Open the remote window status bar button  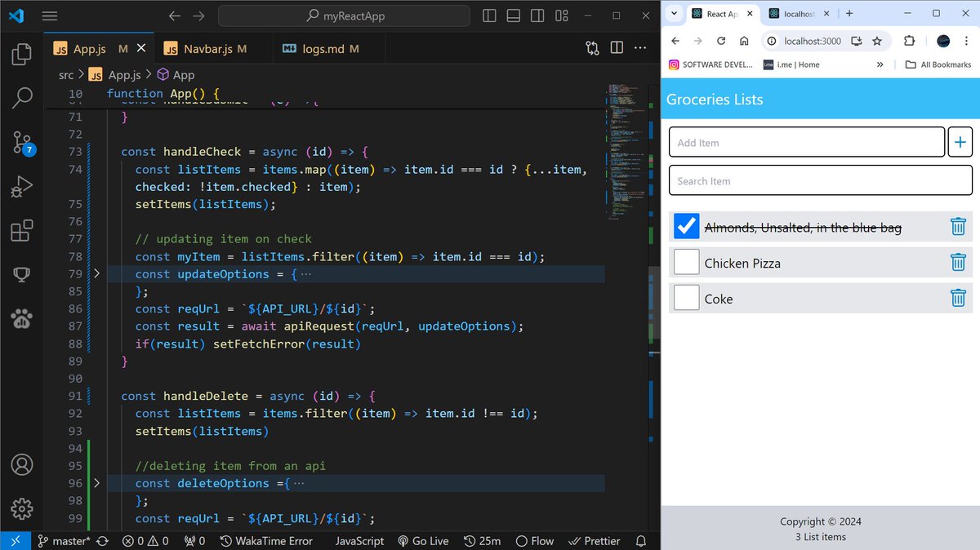[x=15, y=541]
